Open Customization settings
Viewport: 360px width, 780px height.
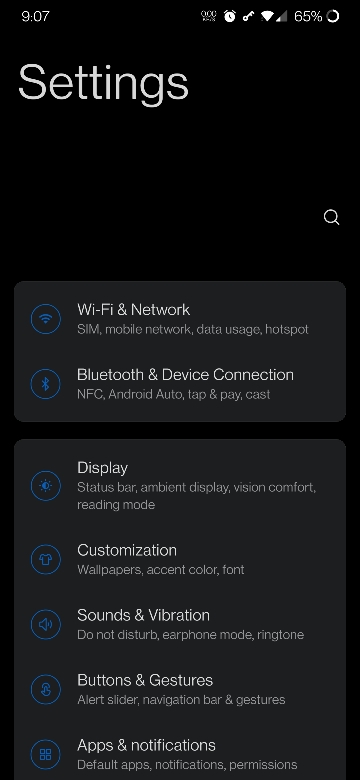tap(180, 560)
